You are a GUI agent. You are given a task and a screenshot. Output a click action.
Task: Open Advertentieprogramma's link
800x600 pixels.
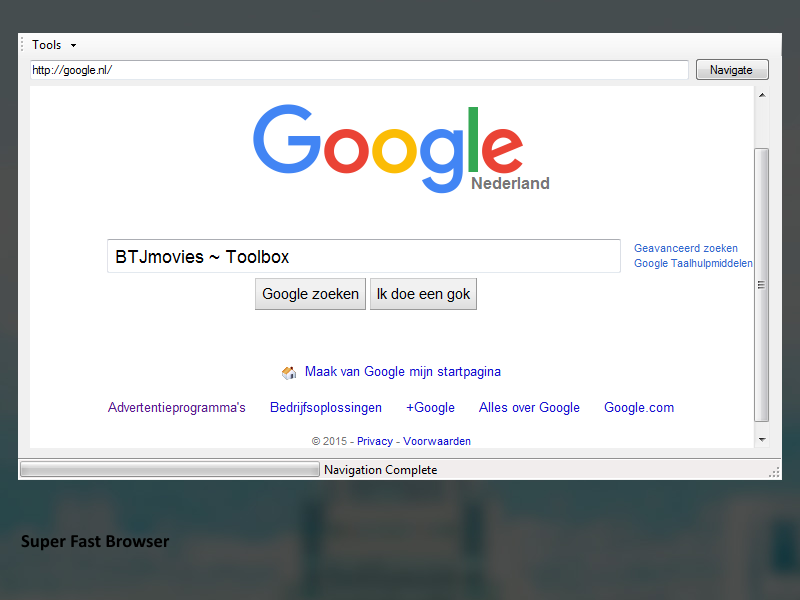[x=177, y=408]
